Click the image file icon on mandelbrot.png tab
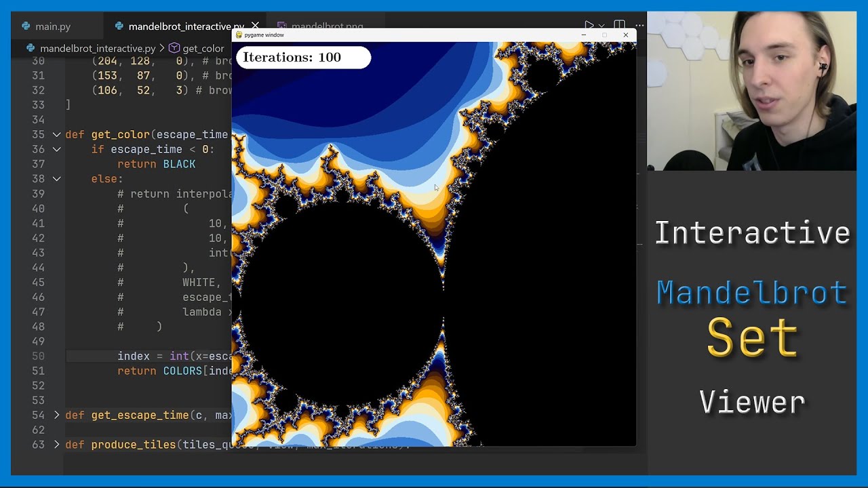The height and width of the screenshot is (488, 868). point(282,26)
